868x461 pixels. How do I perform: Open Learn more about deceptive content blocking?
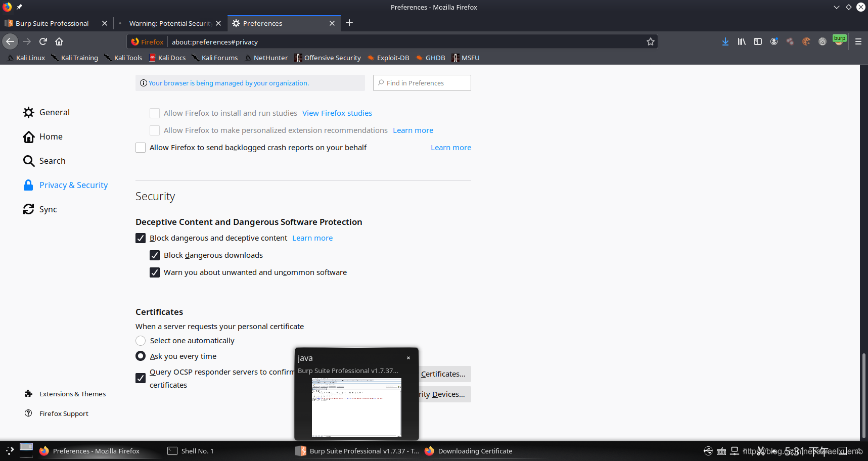[x=312, y=238]
